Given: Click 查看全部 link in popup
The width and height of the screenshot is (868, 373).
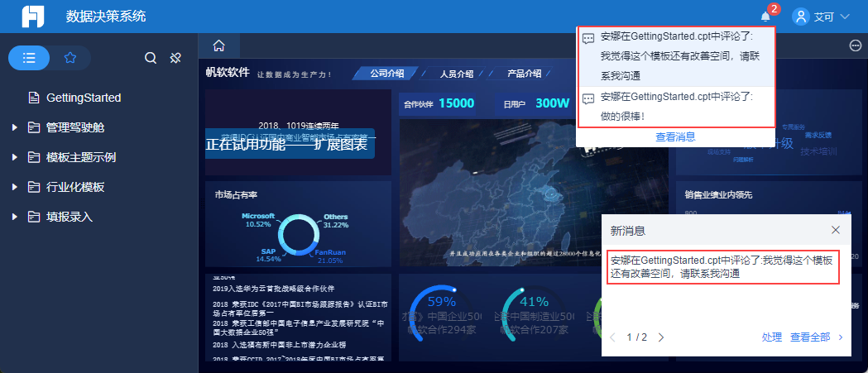Looking at the screenshot, I should click(x=810, y=337).
